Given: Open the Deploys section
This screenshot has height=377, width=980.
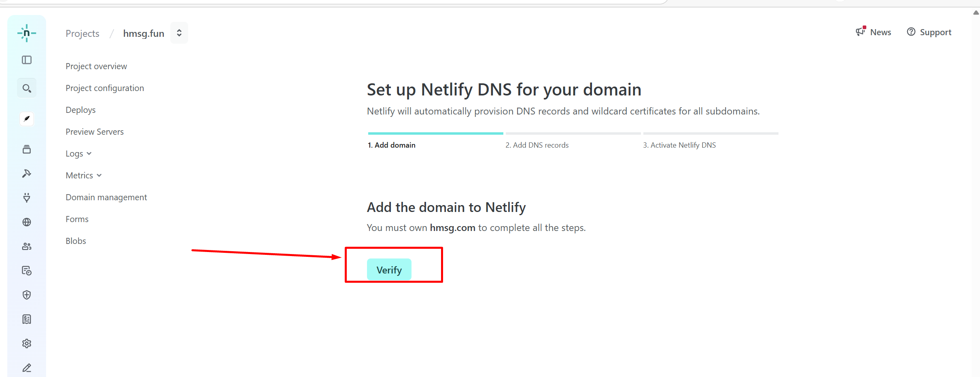Looking at the screenshot, I should [x=81, y=110].
